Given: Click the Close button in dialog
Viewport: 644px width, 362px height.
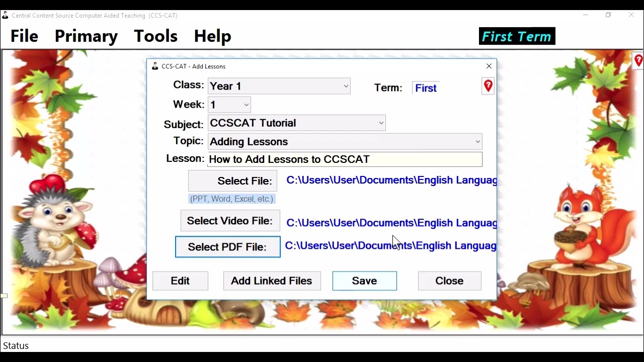Looking at the screenshot, I should pos(450,281).
